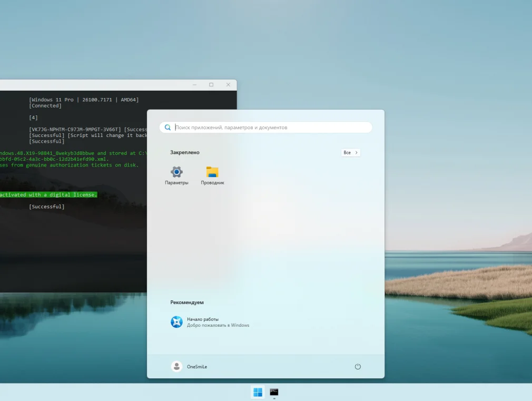Screen dimensions: 532x401
Task: Expand all apps with the Все button
Action: coord(351,153)
